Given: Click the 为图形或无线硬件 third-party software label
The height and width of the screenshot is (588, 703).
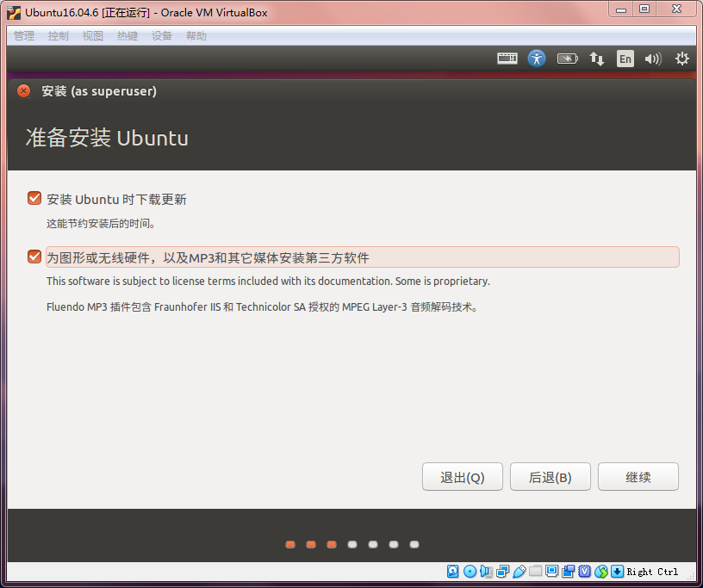Looking at the screenshot, I should (208, 257).
